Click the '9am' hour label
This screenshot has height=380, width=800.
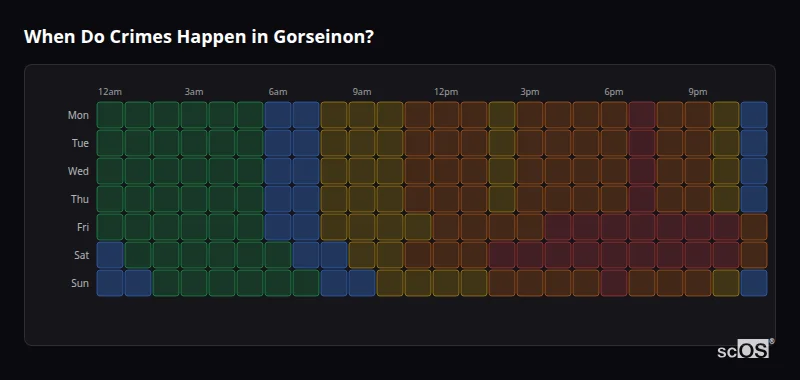362,92
